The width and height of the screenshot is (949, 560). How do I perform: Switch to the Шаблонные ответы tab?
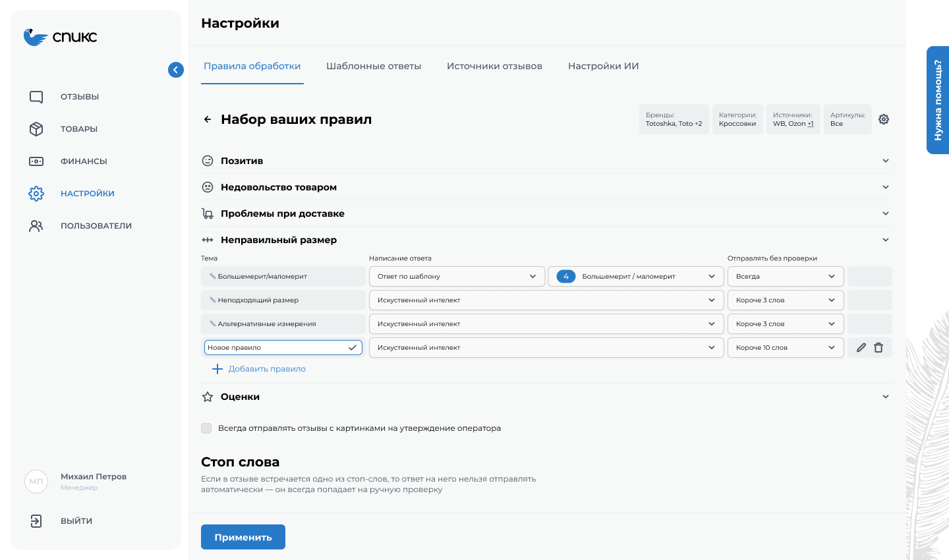click(374, 66)
